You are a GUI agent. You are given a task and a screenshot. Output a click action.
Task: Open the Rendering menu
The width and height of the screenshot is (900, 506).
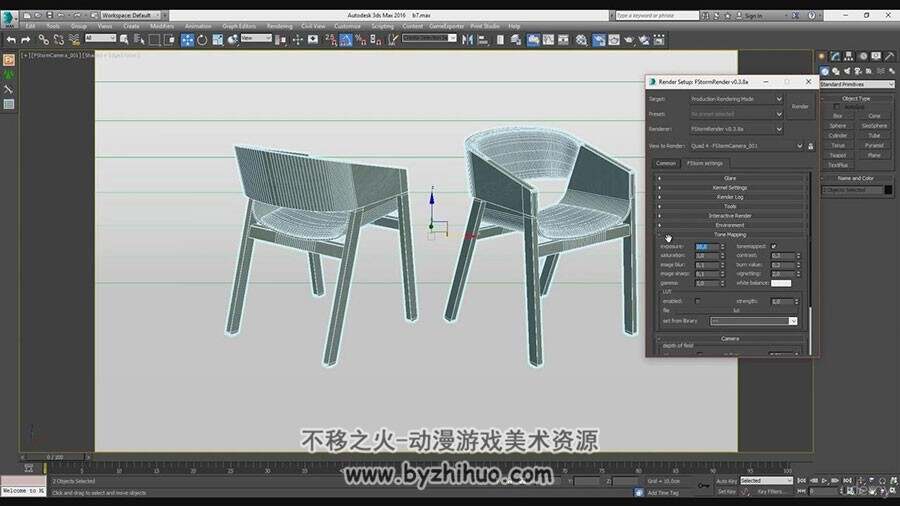click(280, 26)
